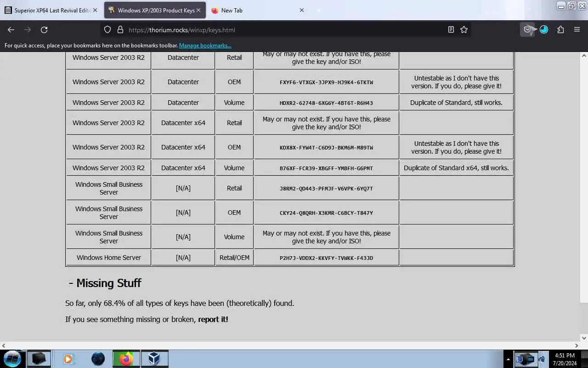Save page to Pocket icon
The image size is (588, 368).
pos(527,29)
